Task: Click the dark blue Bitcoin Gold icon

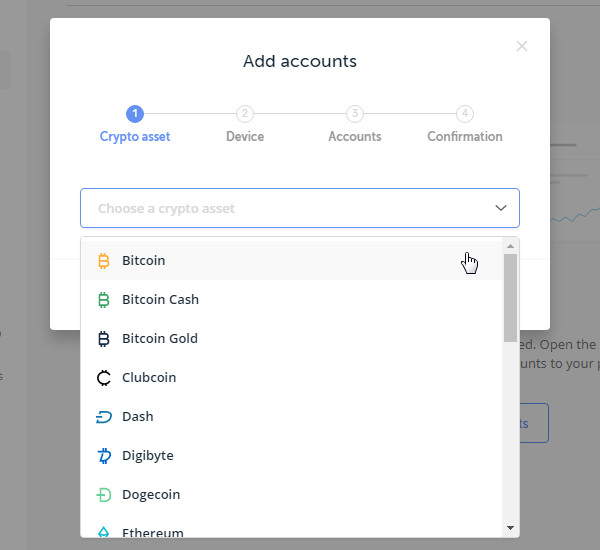Action: point(104,339)
